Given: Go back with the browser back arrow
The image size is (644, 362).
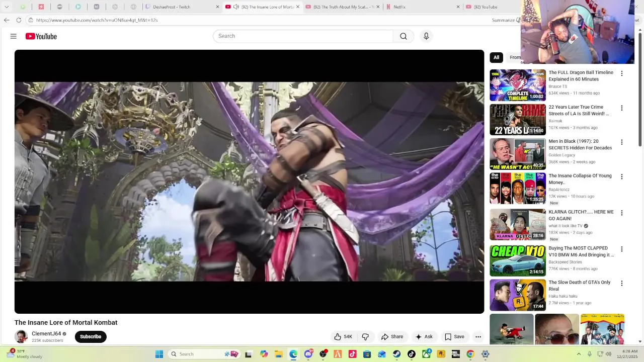Looking at the screenshot, I should point(7,20).
